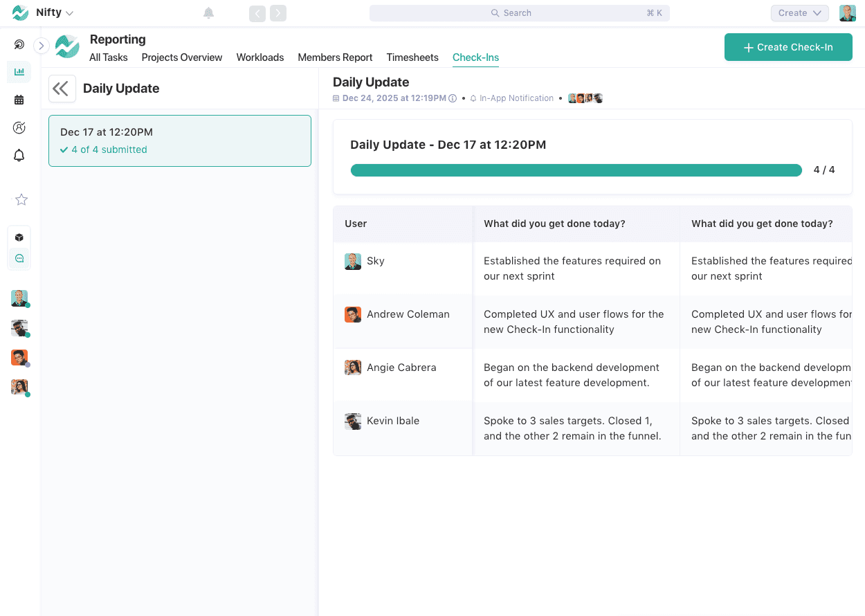Open the Calendar icon in the left sidebar
Image resolution: width=865 pixels, height=616 pixels.
[19, 100]
